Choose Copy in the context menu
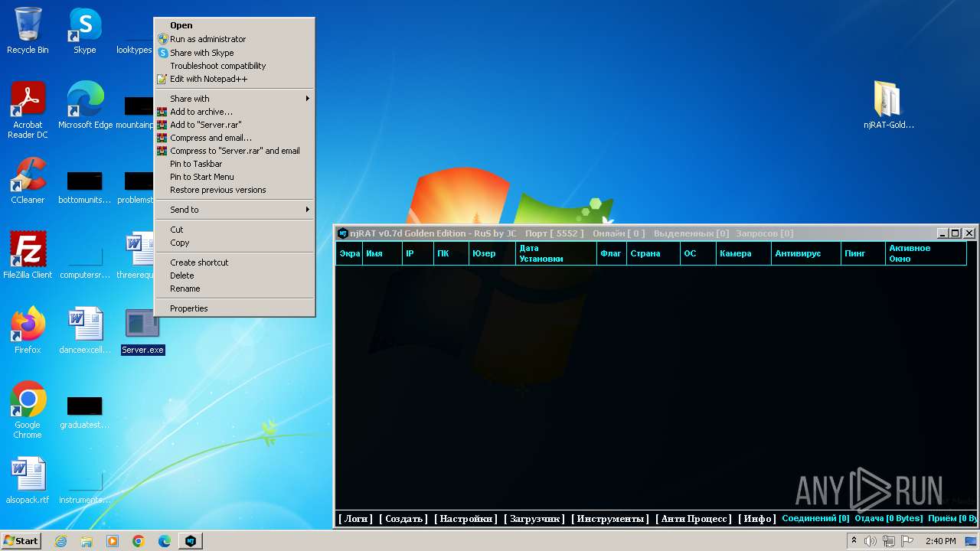Viewport: 980px width, 551px height. tap(234, 243)
